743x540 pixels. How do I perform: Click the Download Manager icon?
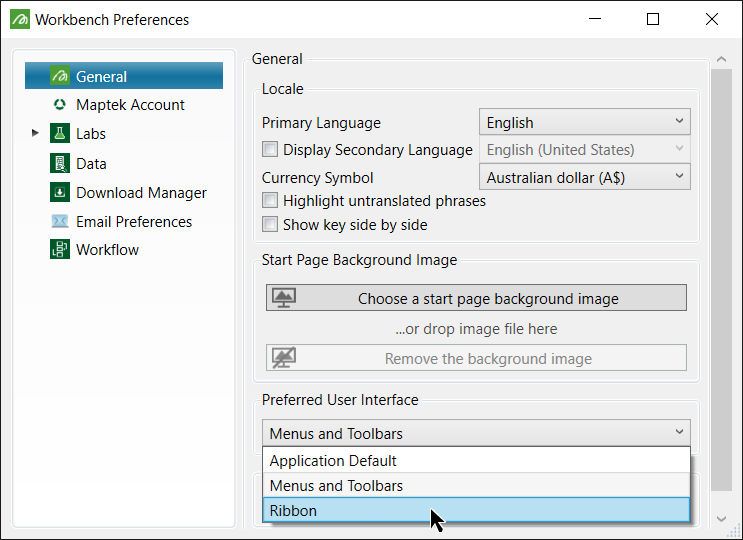[x=59, y=192]
